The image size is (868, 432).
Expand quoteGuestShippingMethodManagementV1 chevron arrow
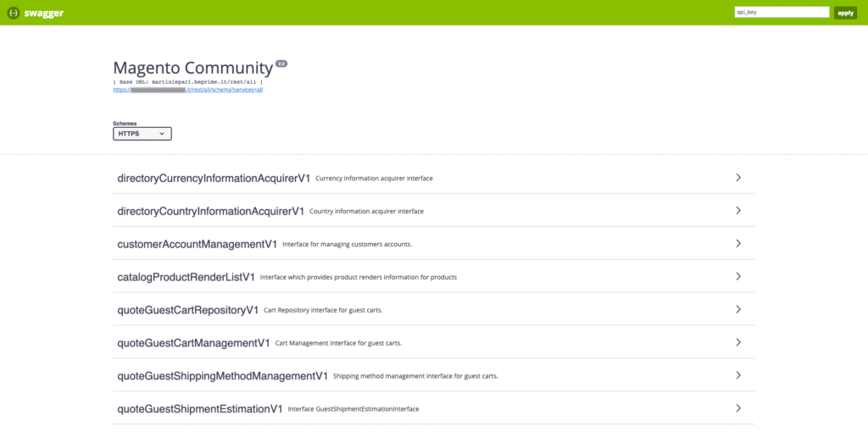point(738,375)
